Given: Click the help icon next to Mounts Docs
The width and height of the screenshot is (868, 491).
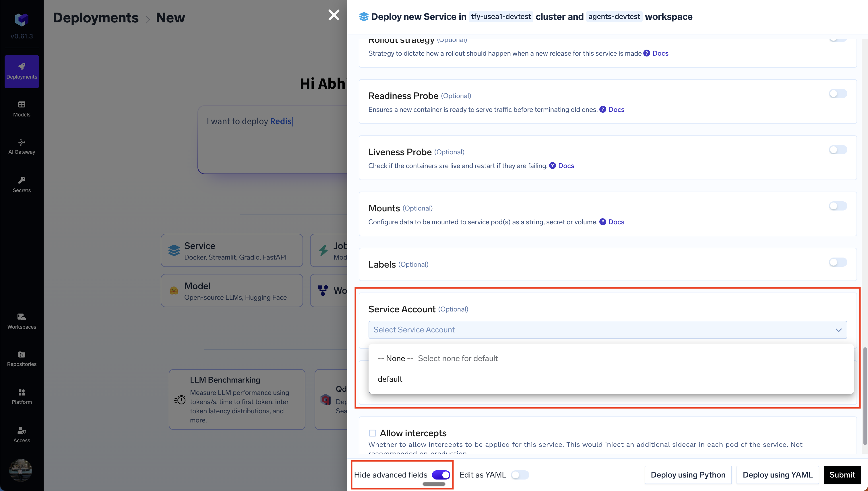Looking at the screenshot, I should 603,222.
